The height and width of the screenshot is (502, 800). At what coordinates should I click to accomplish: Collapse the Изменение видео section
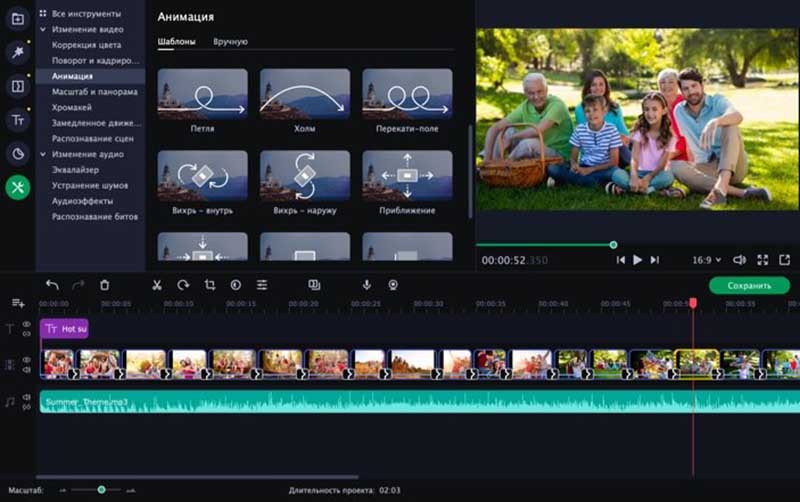point(43,30)
